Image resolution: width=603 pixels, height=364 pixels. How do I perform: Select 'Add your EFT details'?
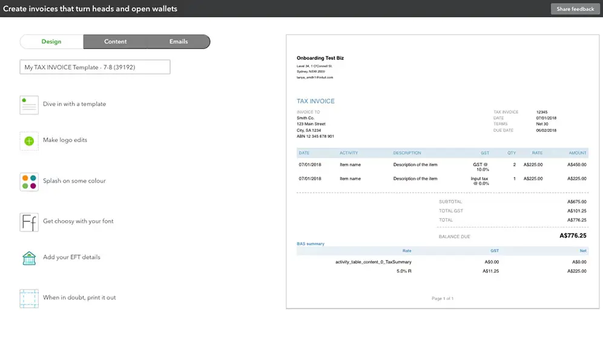71,257
